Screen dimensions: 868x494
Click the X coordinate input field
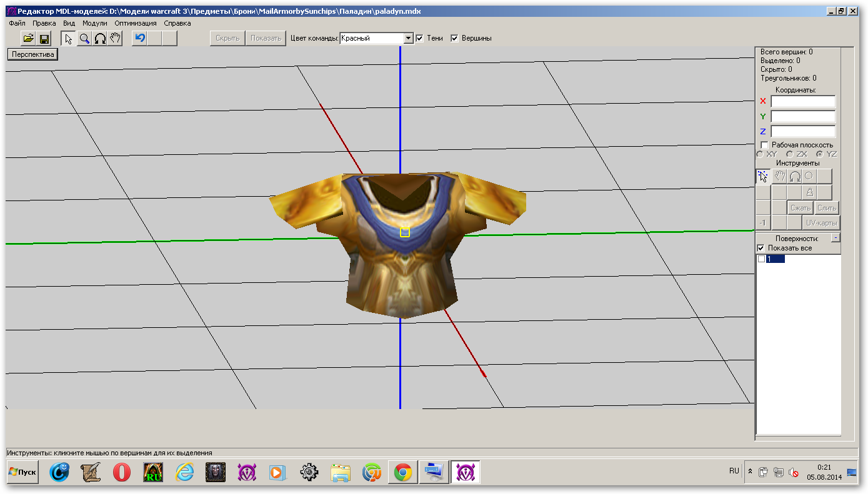point(802,101)
